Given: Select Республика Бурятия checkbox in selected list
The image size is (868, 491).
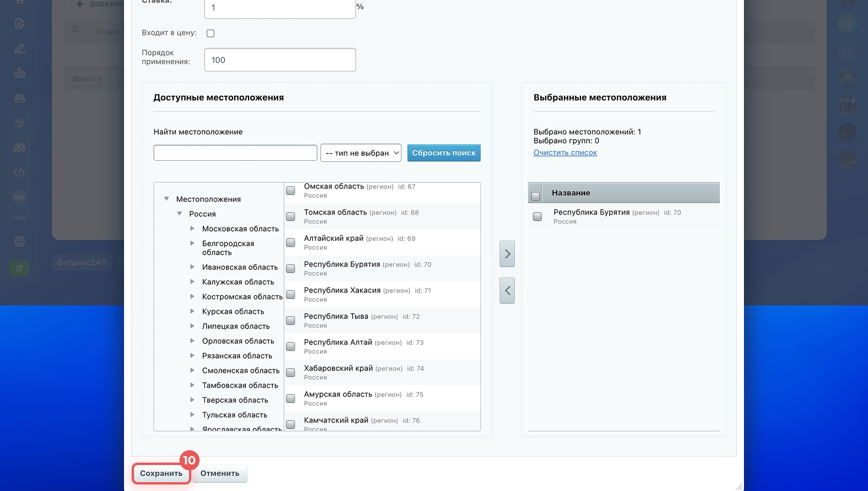Looking at the screenshot, I should pyautogui.click(x=537, y=217).
